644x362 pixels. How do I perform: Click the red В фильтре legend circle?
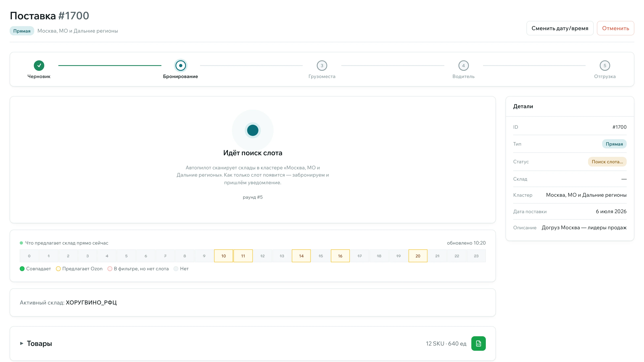click(x=110, y=268)
